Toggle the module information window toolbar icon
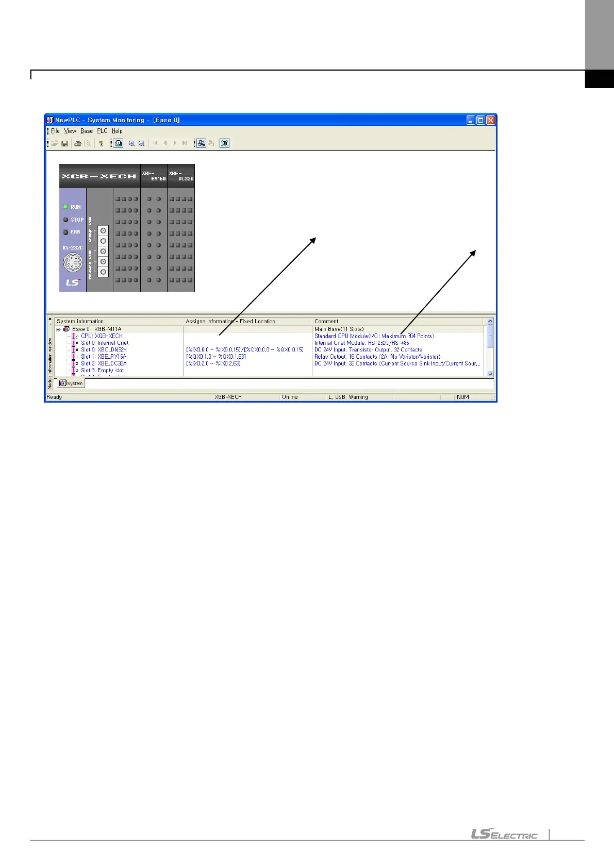Viewport: 614px width, 868px height. coord(118,143)
